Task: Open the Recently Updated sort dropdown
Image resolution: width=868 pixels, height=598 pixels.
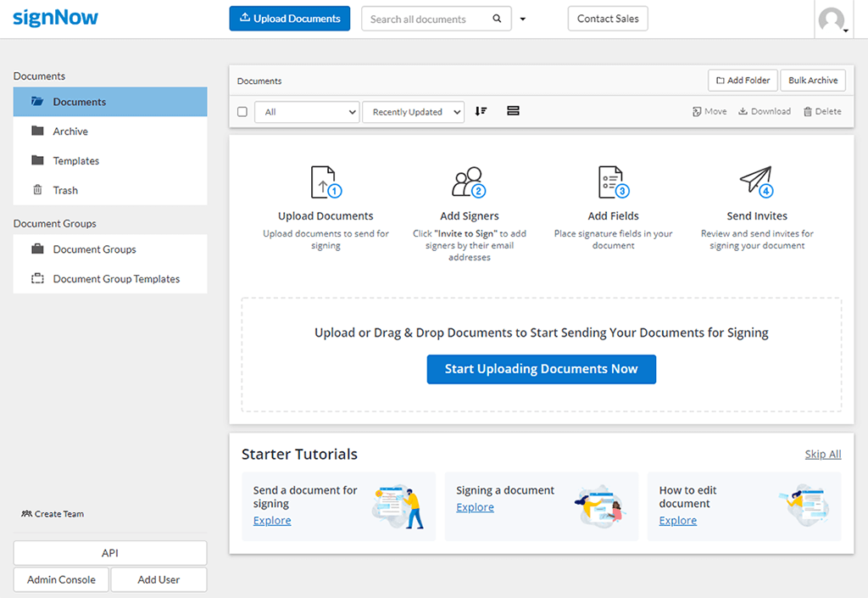Action: 413,112
